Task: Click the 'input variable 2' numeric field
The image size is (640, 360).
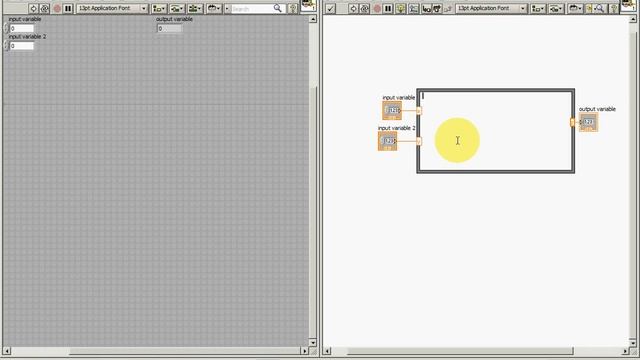Action: point(21,46)
